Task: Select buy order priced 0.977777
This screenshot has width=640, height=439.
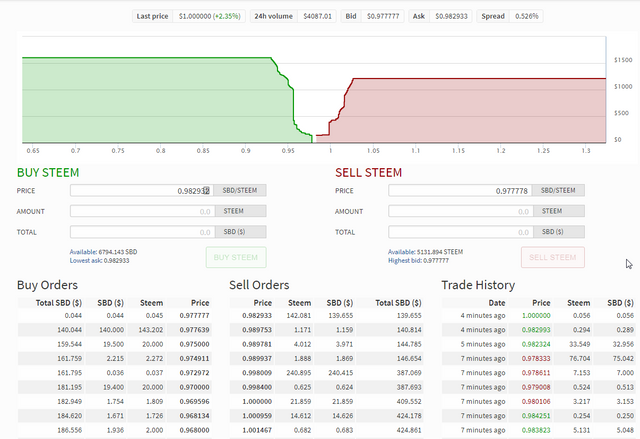Action: [114, 315]
